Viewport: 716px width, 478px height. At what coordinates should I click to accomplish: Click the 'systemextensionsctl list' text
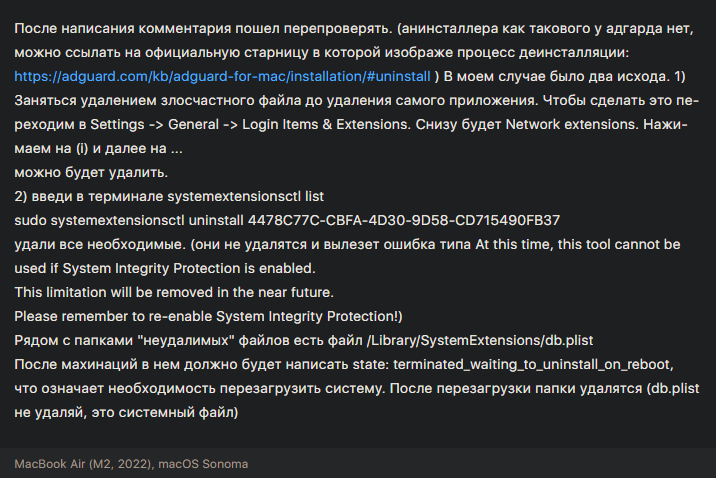[243, 195]
